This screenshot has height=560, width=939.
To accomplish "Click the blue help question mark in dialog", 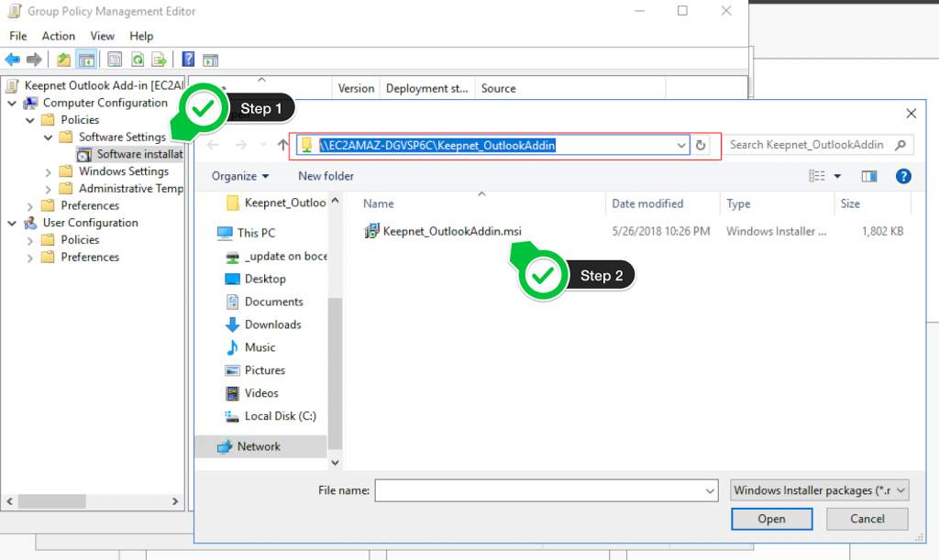I will [x=903, y=176].
